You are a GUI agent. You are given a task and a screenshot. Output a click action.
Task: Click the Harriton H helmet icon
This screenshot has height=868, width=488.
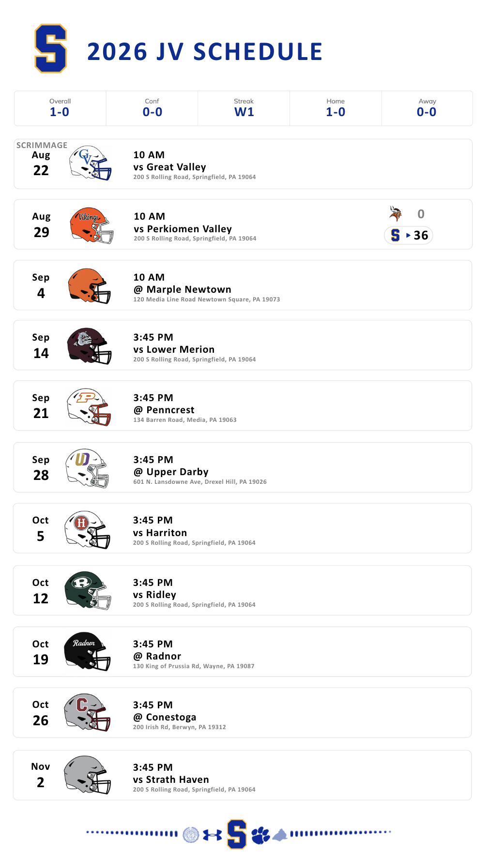[88, 529]
